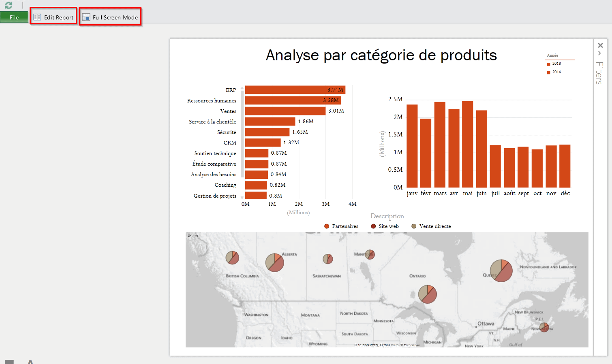Image resolution: width=612 pixels, height=364 pixels.
Task: Click the vertical Filters label
Action: [x=599, y=73]
